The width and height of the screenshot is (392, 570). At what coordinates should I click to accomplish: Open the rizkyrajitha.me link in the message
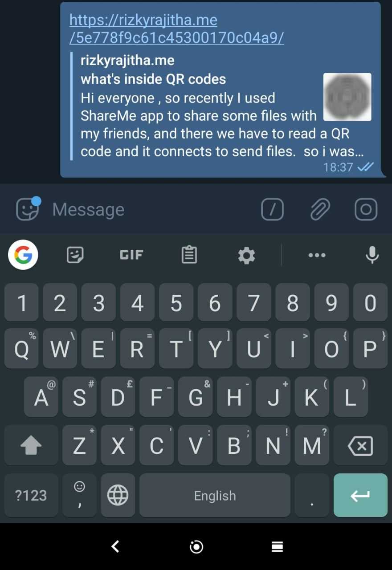pyautogui.click(x=176, y=29)
